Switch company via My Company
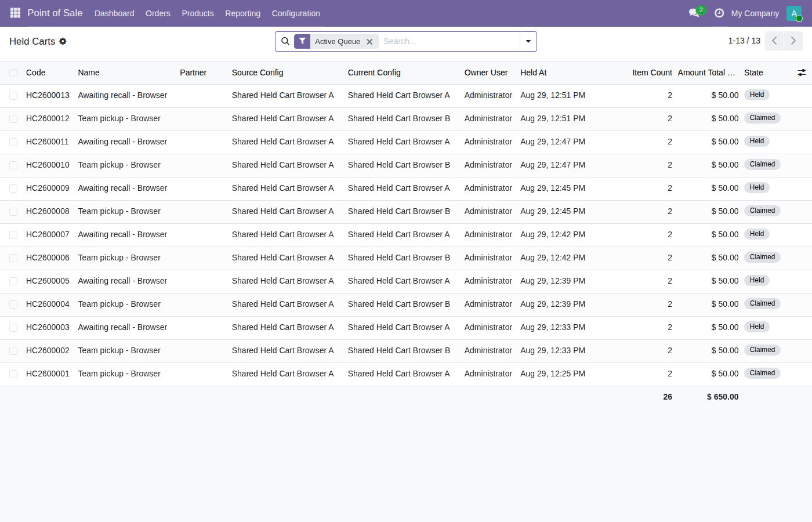Image resolution: width=812 pixels, height=522 pixels. click(x=755, y=13)
